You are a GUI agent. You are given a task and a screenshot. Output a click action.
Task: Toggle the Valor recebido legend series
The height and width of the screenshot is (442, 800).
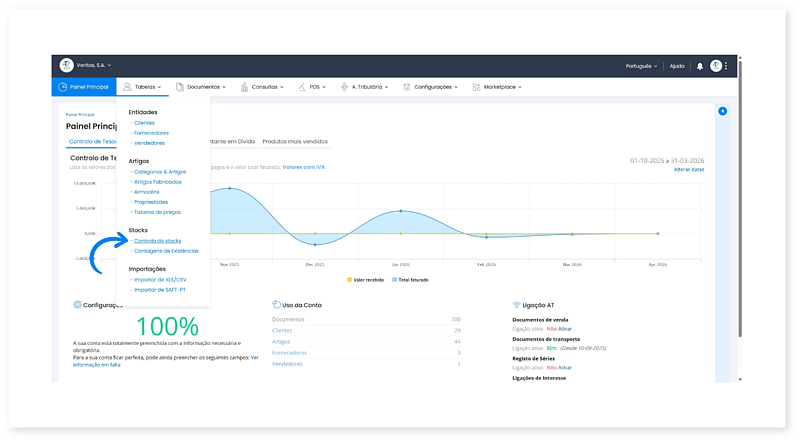(365, 280)
